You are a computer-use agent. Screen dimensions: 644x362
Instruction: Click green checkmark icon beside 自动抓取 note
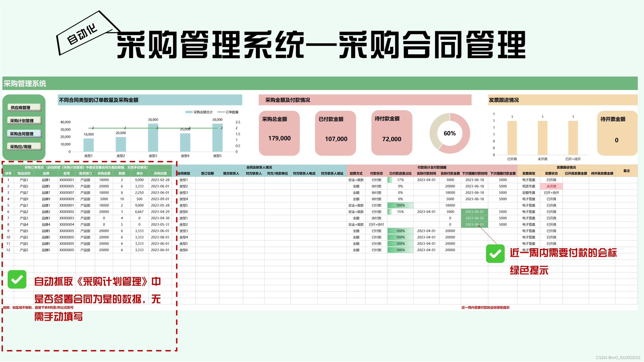coord(17,279)
